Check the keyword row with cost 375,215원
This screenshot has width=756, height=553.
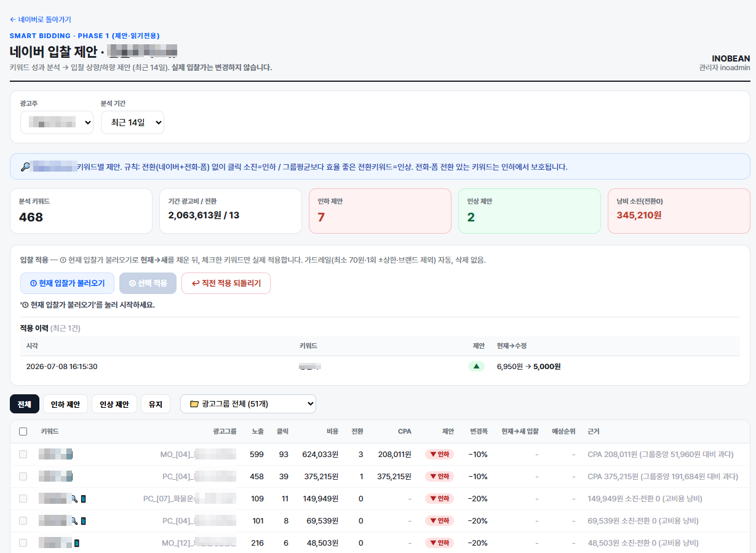(23, 477)
